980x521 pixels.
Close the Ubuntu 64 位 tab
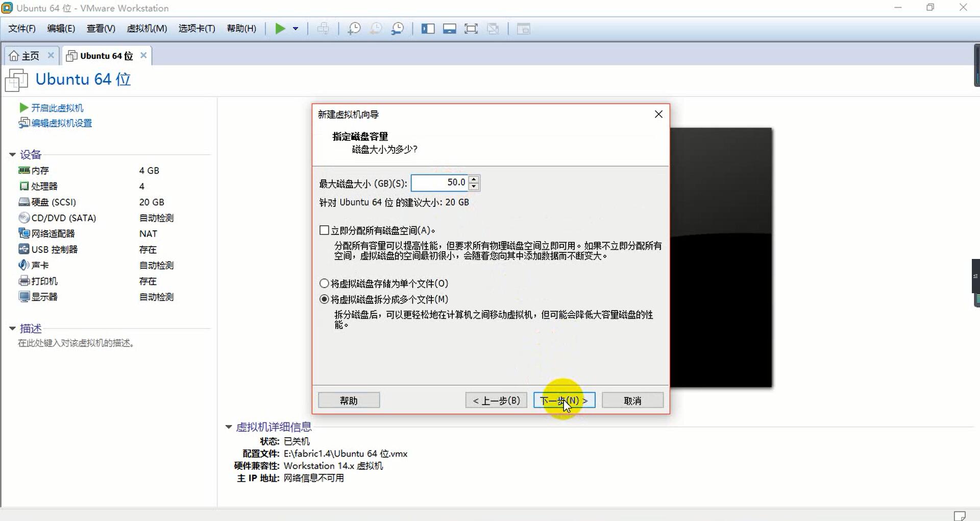tap(143, 55)
